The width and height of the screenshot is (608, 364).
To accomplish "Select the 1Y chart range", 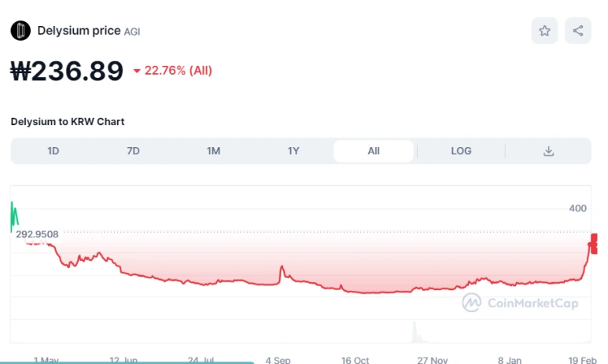I will click(x=293, y=151).
